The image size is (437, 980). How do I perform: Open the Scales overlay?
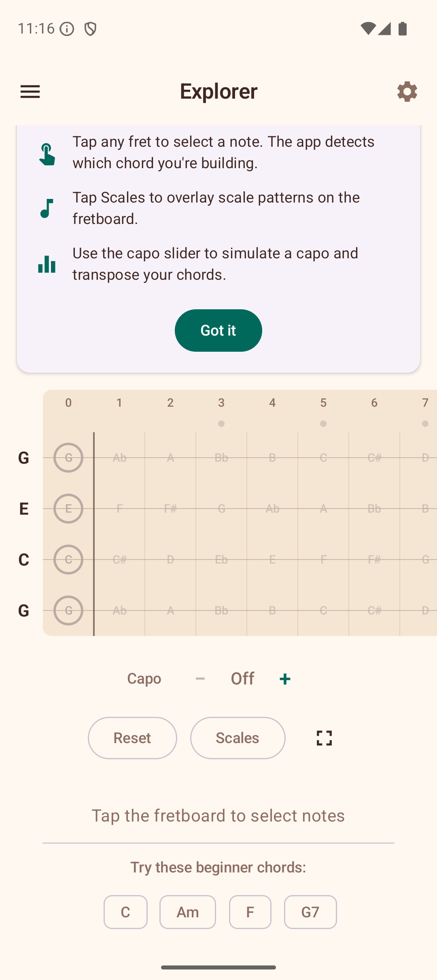[238, 738]
